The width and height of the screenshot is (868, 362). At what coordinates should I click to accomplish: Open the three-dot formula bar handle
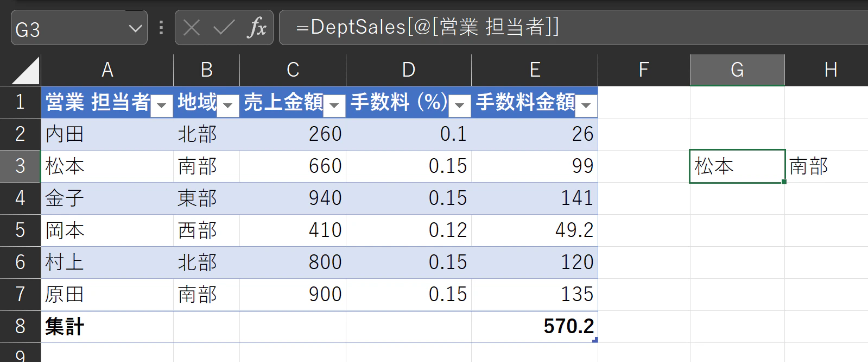coord(161,27)
